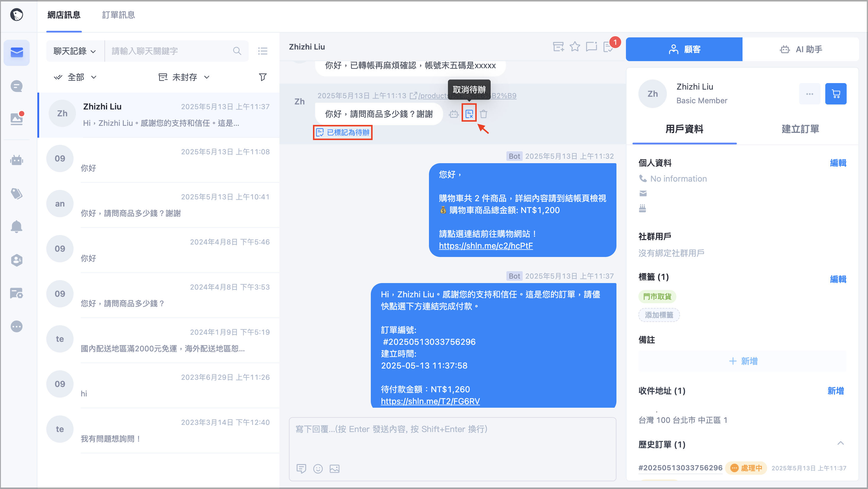
Task: Open the product page link above message
Action: tap(463, 96)
